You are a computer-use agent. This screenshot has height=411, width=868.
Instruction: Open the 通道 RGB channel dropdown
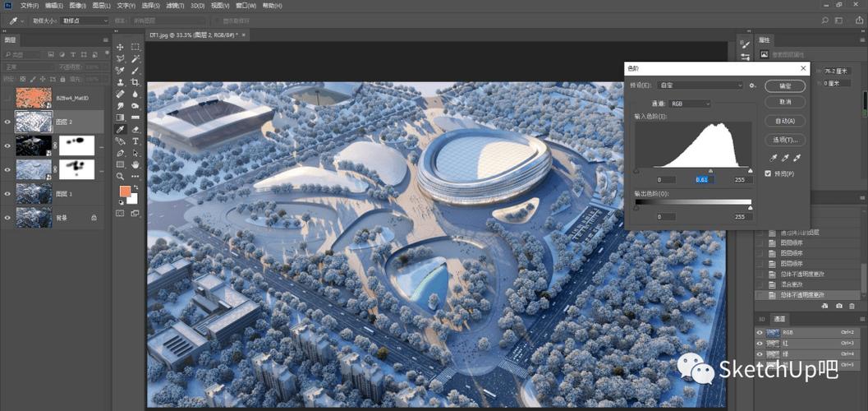tap(690, 104)
